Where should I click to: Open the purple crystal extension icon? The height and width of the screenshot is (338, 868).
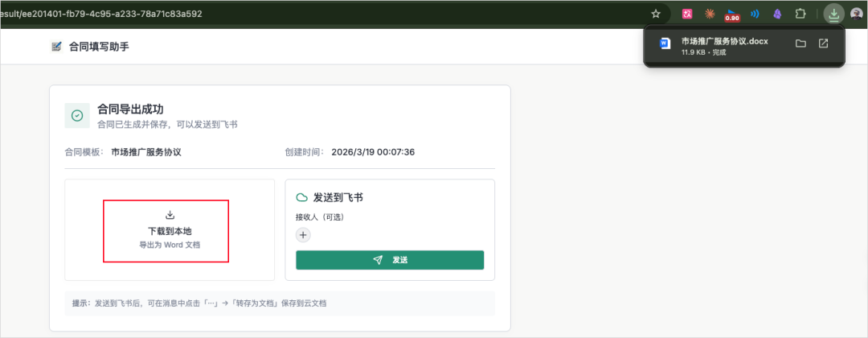point(777,14)
